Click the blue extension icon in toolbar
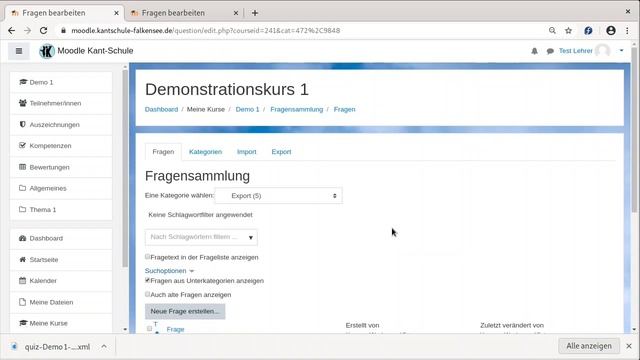Image resolution: width=640 pixels, height=360 pixels. click(x=588, y=31)
